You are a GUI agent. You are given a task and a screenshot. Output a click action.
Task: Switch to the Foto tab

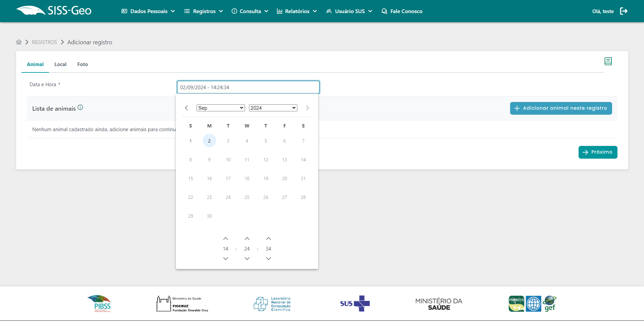point(83,64)
